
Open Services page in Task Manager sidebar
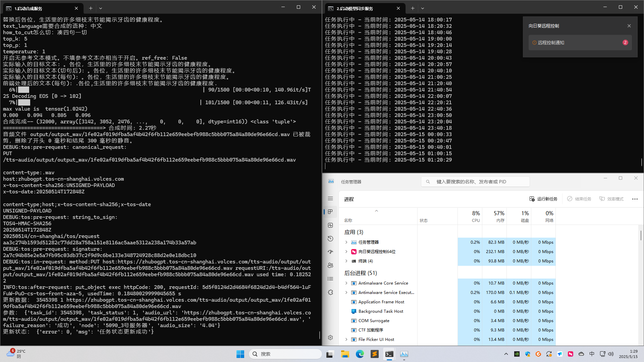coord(330,292)
